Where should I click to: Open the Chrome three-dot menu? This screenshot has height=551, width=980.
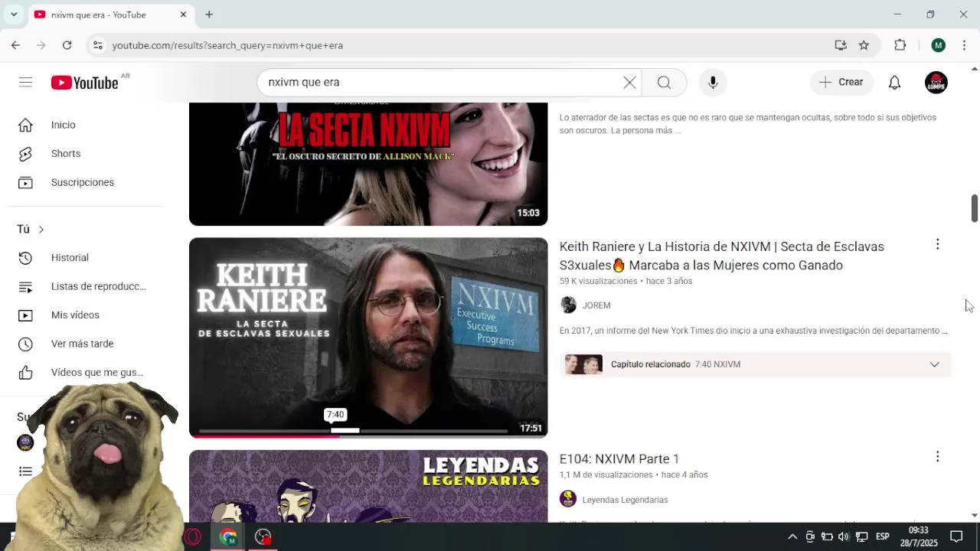click(964, 45)
